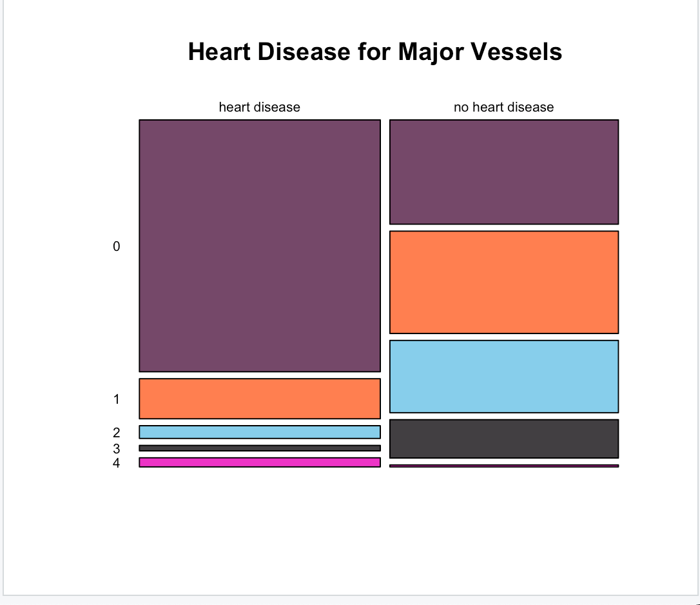Click the magenta heart disease 4-vessels bar

[x=260, y=462]
